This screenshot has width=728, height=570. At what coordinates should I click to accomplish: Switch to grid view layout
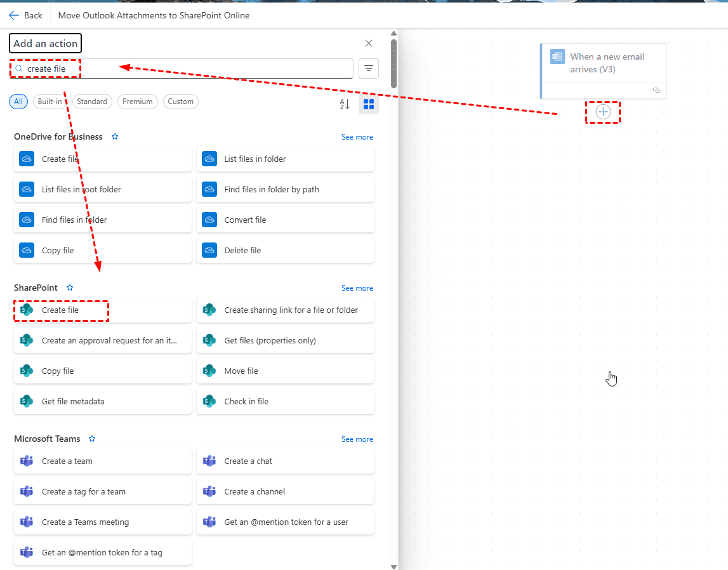pyautogui.click(x=369, y=103)
